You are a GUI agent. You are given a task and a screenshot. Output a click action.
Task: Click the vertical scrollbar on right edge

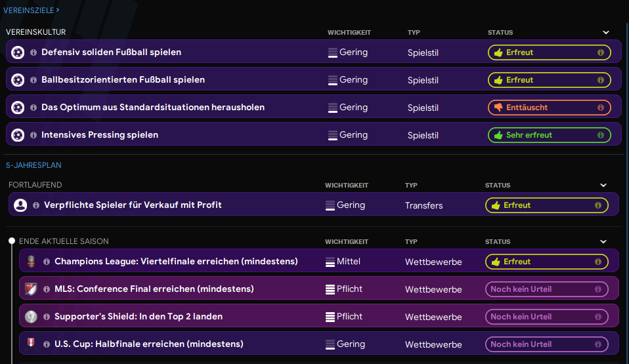pyautogui.click(x=627, y=192)
